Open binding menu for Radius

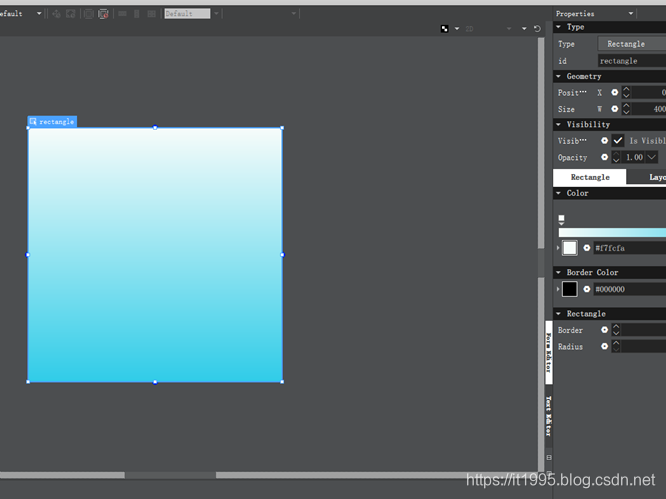[x=604, y=346]
